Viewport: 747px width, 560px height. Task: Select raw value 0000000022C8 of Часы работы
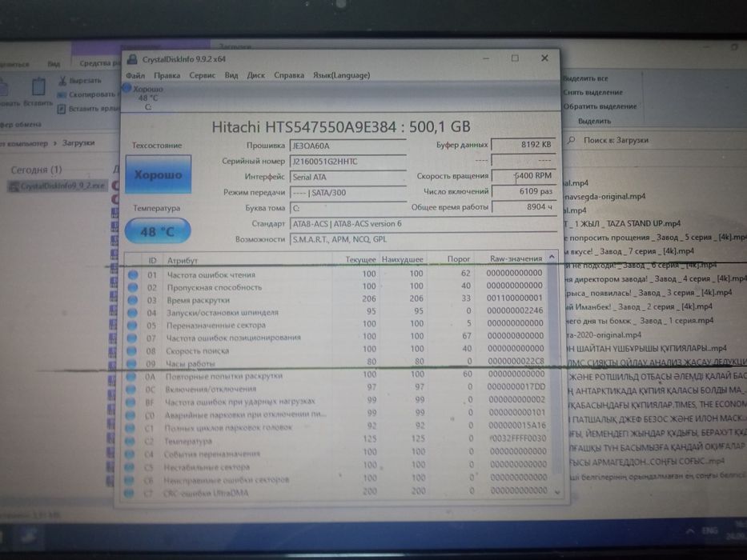pos(516,361)
